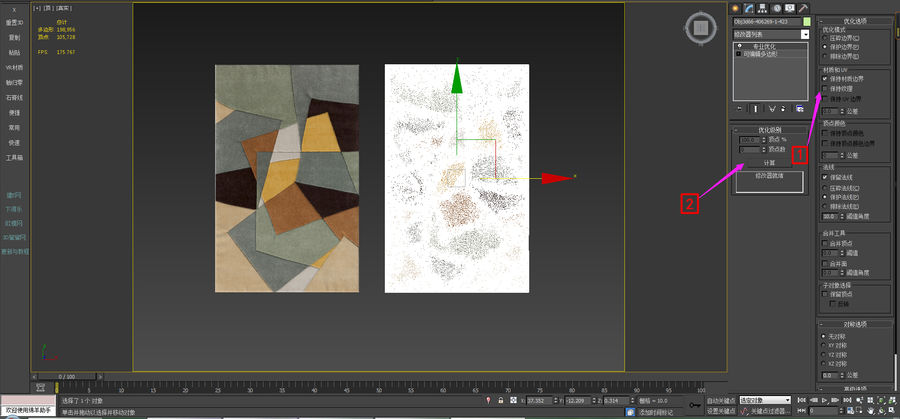Image resolution: width=900 pixels, height=419 pixels.
Task: Enable 合并面 checkbox
Action: point(825,263)
